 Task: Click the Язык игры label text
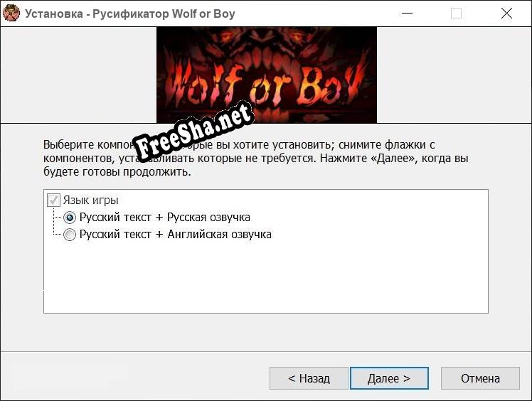[90, 200]
